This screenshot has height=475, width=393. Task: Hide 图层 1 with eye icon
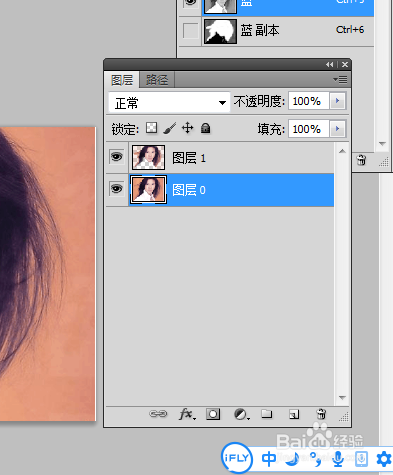tap(116, 157)
